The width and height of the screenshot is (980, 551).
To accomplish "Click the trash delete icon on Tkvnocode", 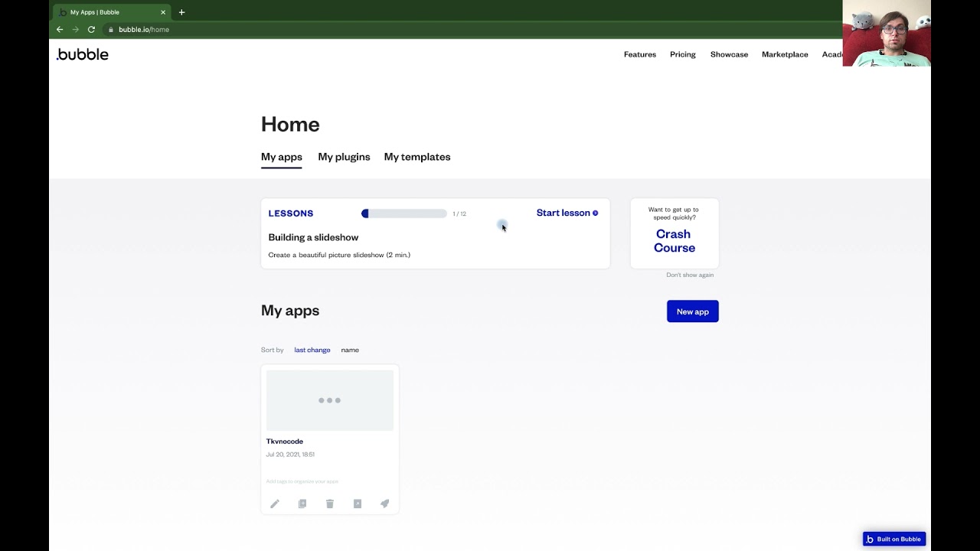I will point(330,504).
